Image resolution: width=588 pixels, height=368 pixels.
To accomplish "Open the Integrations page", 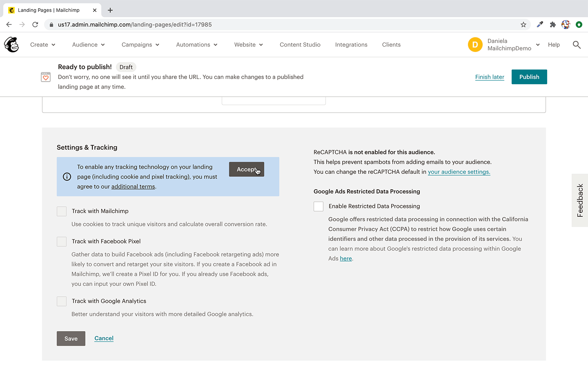I will click(351, 45).
